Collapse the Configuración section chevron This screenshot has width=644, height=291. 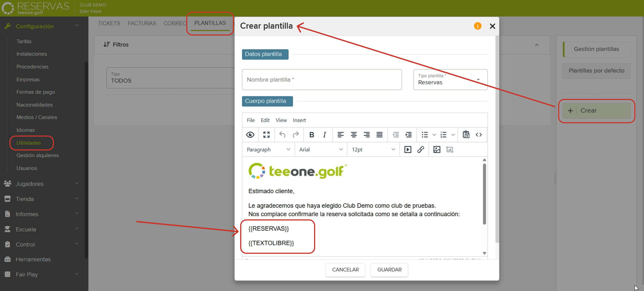point(77,25)
